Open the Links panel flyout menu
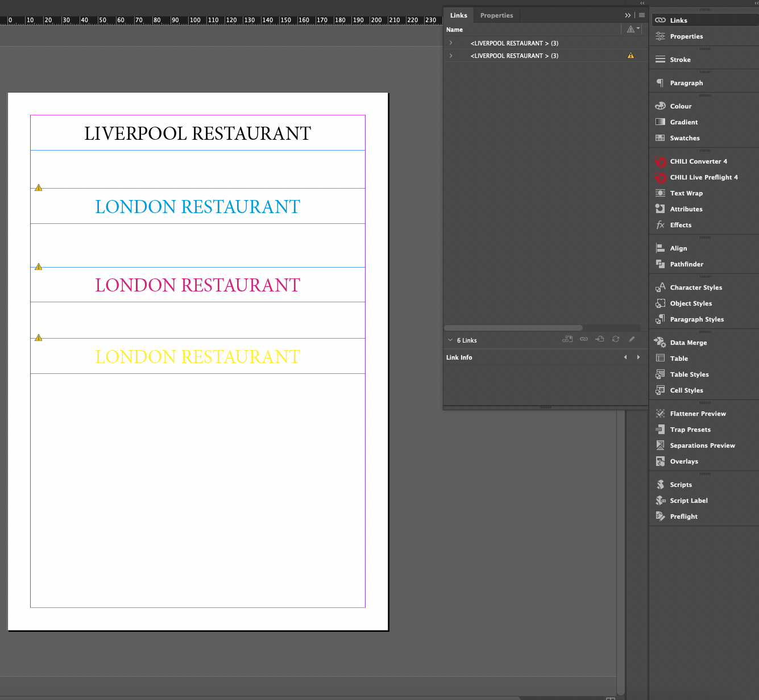 coord(641,15)
